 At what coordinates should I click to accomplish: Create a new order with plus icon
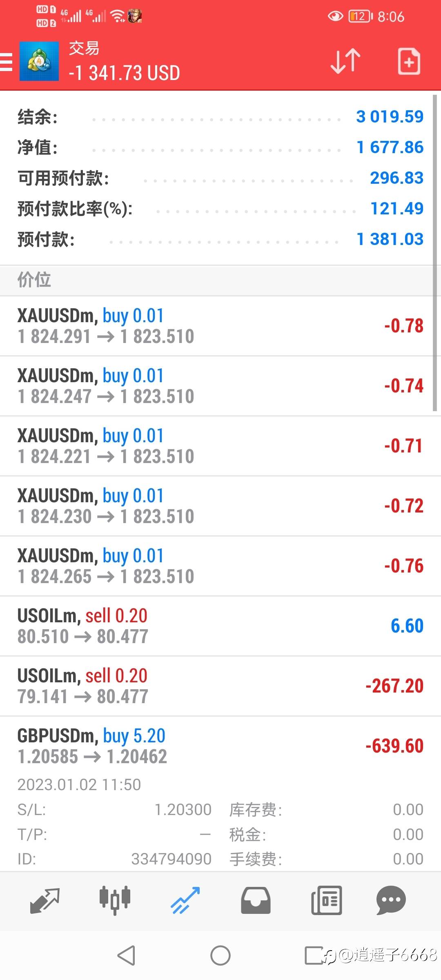click(x=409, y=61)
